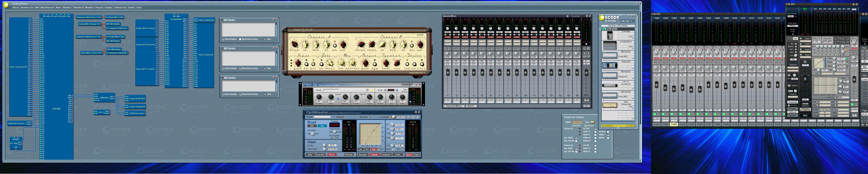Click OptiMaster Att knob
Image resolution: width=868 pixels, height=174 pixels.
coord(392,125)
